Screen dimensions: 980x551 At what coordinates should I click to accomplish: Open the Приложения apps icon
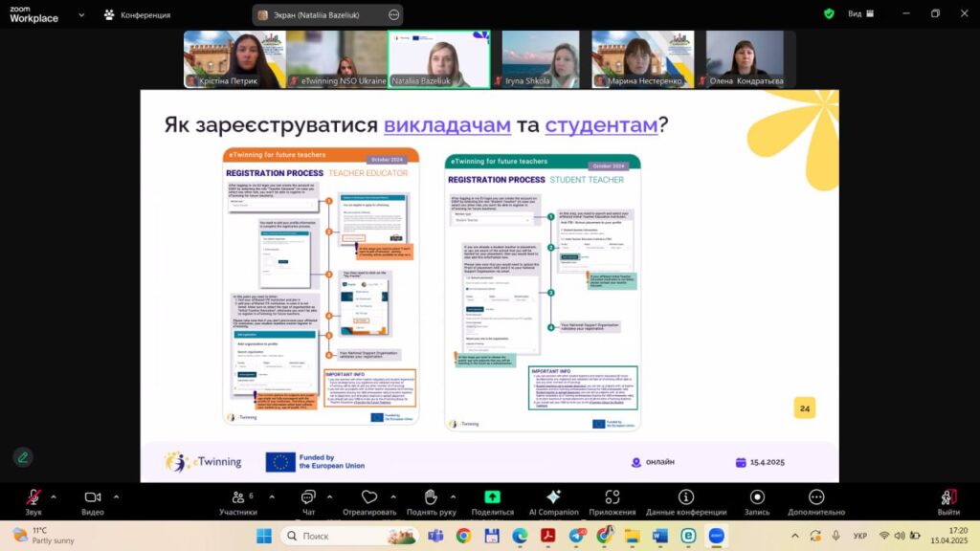point(612,497)
